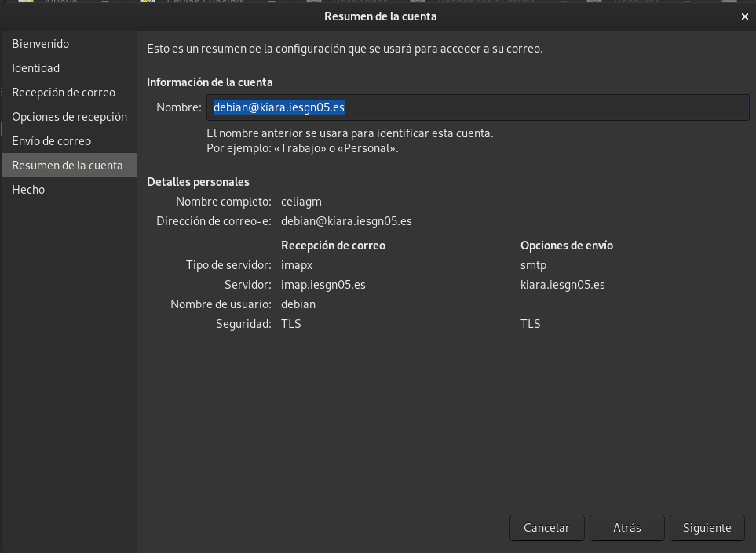Open Recepción de correo step in sidebar
This screenshot has height=553, width=756.
click(64, 93)
